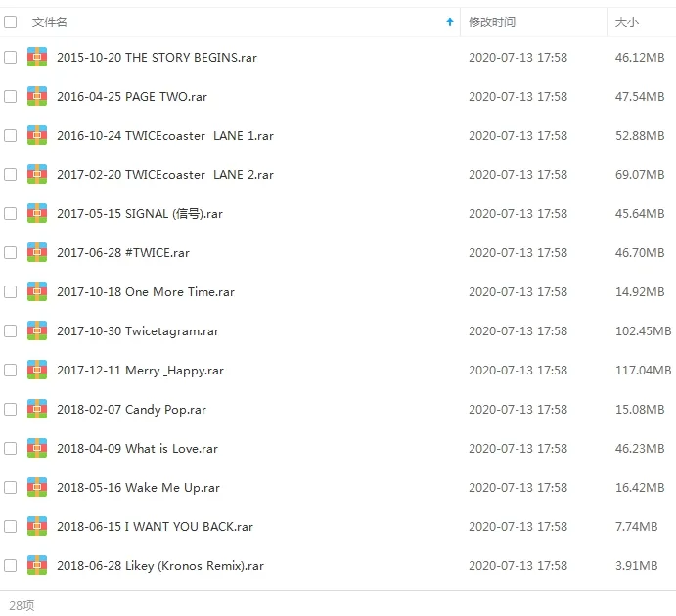Click the archive icon next to PAGE TWO.rar
The height and width of the screenshot is (616, 676).
37,97
